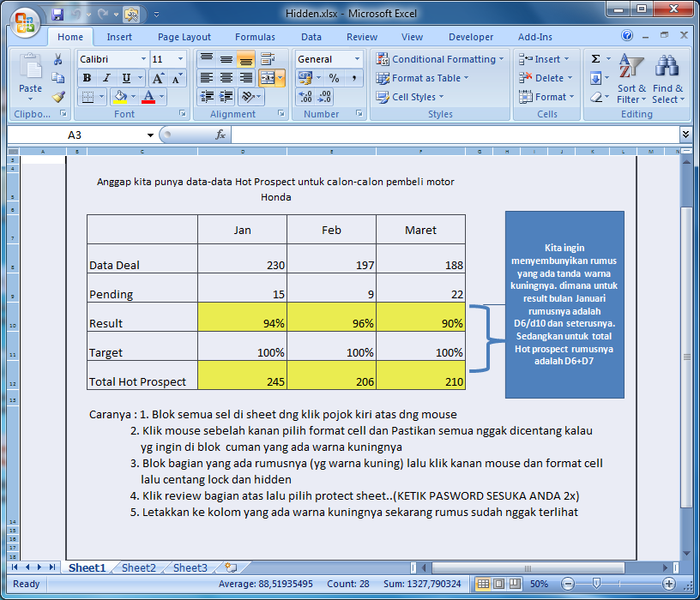Insert a new worksheet tab icon

point(231,568)
